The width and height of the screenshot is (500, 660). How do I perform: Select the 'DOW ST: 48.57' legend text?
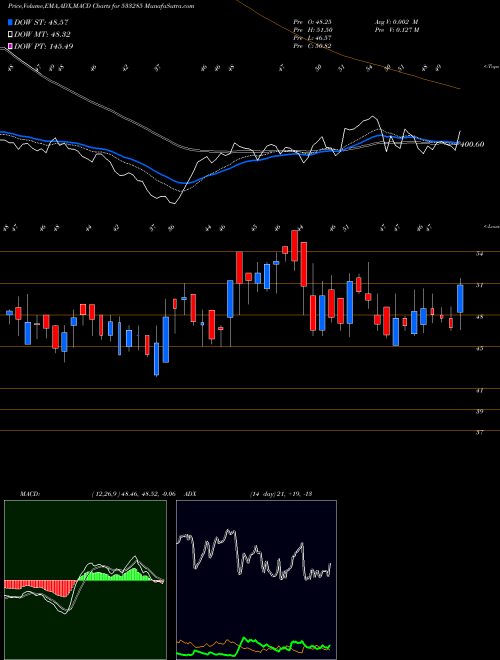(x=41, y=22)
